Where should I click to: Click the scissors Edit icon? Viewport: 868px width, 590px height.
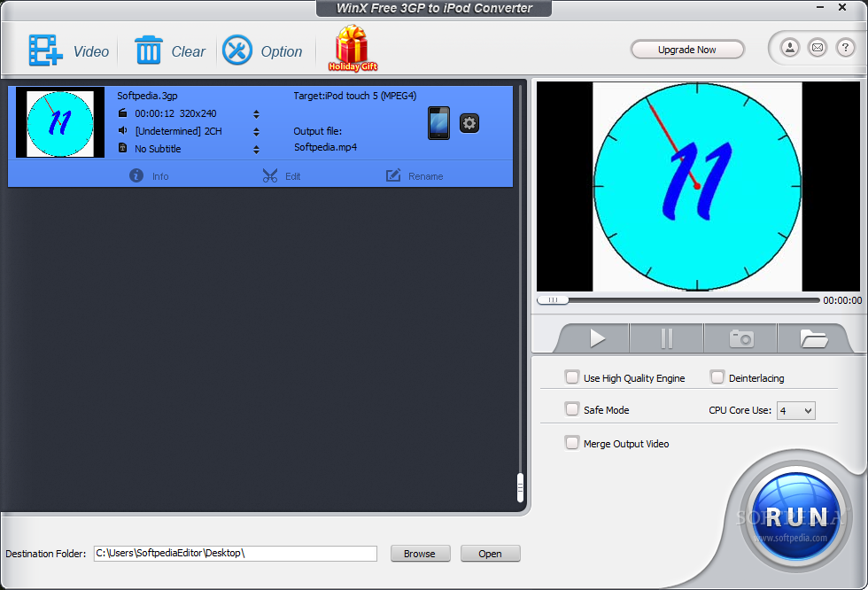coord(269,175)
